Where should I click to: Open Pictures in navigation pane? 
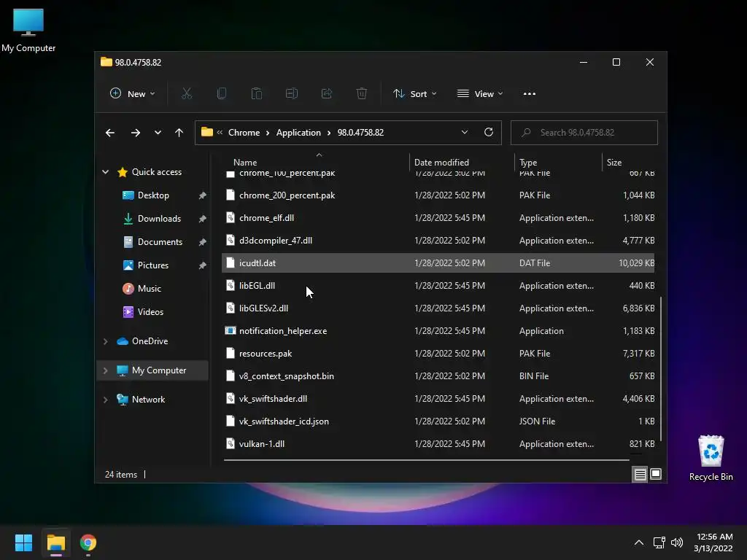pos(153,265)
